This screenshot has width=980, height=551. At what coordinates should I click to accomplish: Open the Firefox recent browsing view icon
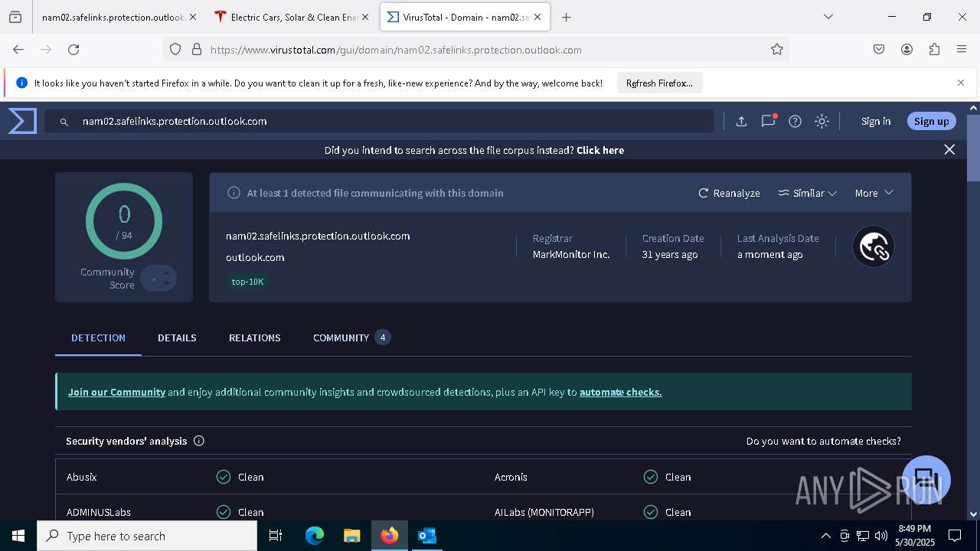coord(15,17)
